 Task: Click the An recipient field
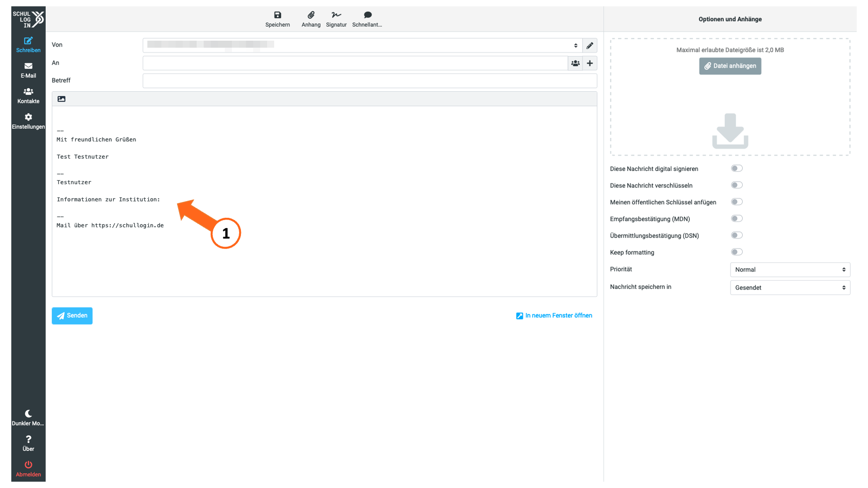coord(355,63)
